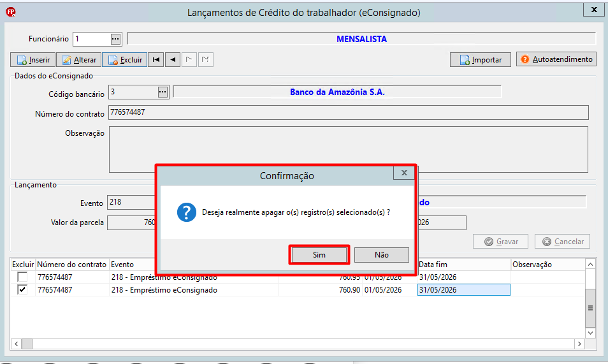Open the Importar function

point(481,60)
